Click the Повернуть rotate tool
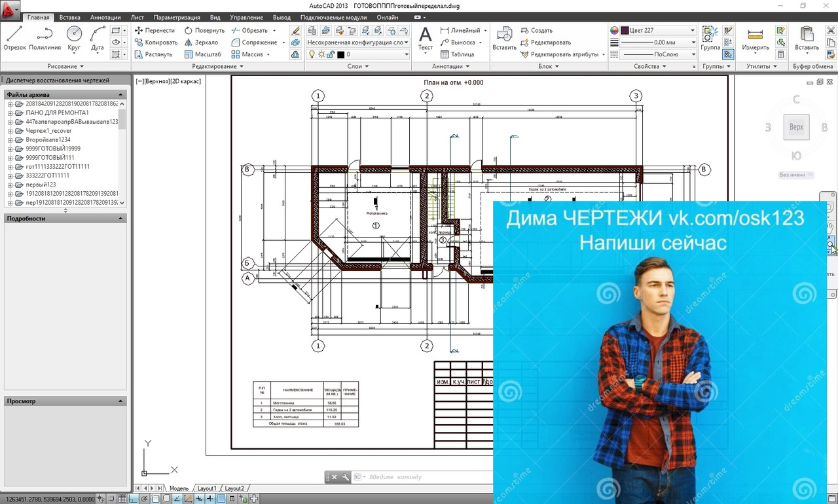 204,30
